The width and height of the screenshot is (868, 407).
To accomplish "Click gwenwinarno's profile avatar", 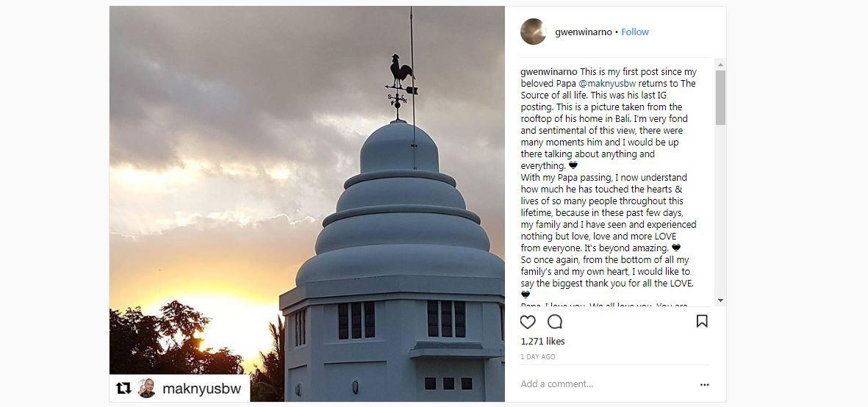I will 534,32.
